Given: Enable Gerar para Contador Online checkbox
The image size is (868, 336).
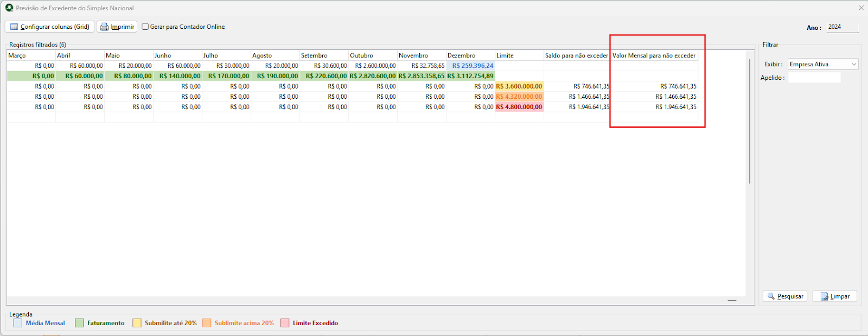Looking at the screenshot, I should click(145, 27).
